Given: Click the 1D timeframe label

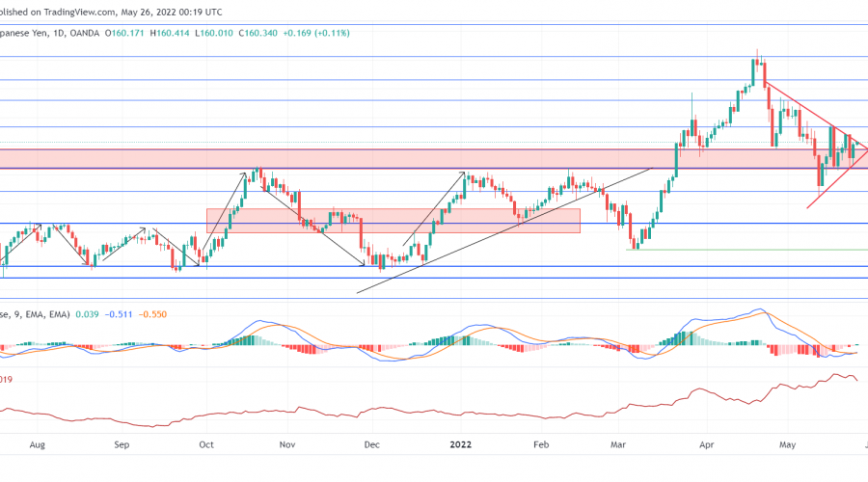Looking at the screenshot, I should pyautogui.click(x=59, y=33).
